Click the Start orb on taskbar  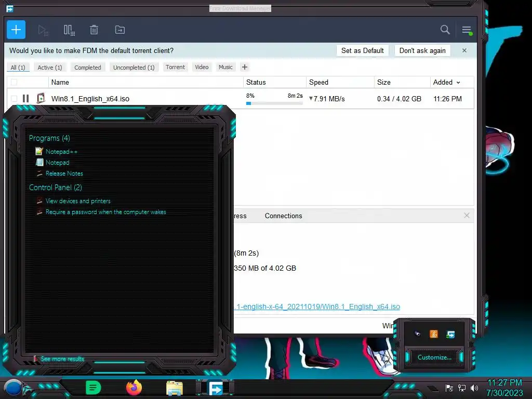pos(14,388)
